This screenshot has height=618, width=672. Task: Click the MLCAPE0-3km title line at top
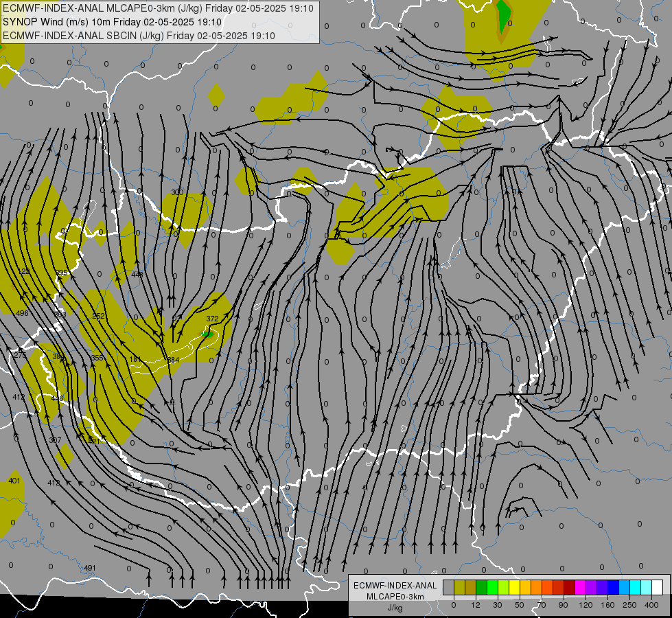158,8
